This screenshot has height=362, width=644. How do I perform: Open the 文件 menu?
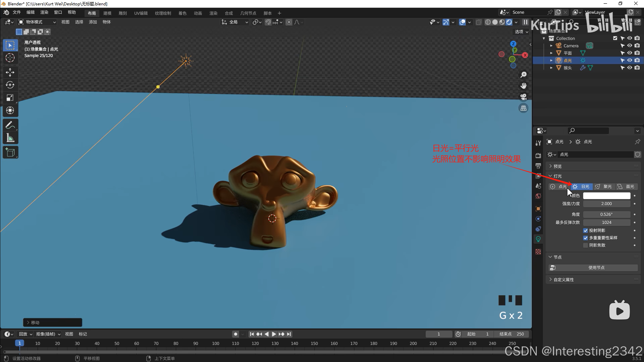click(x=17, y=13)
